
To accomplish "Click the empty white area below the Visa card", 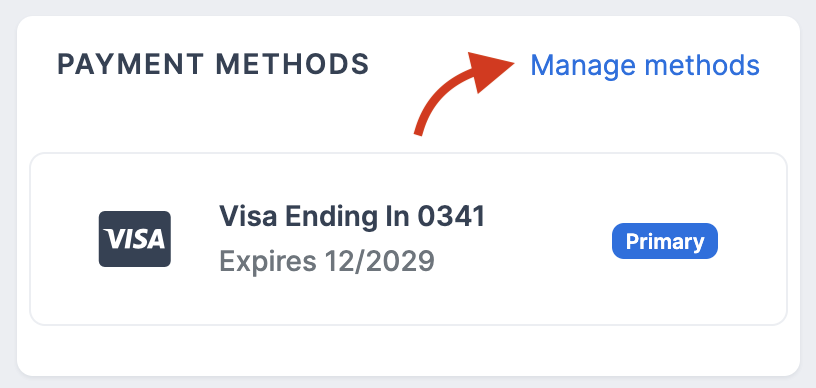I will pyautogui.click(x=409, y=350).
